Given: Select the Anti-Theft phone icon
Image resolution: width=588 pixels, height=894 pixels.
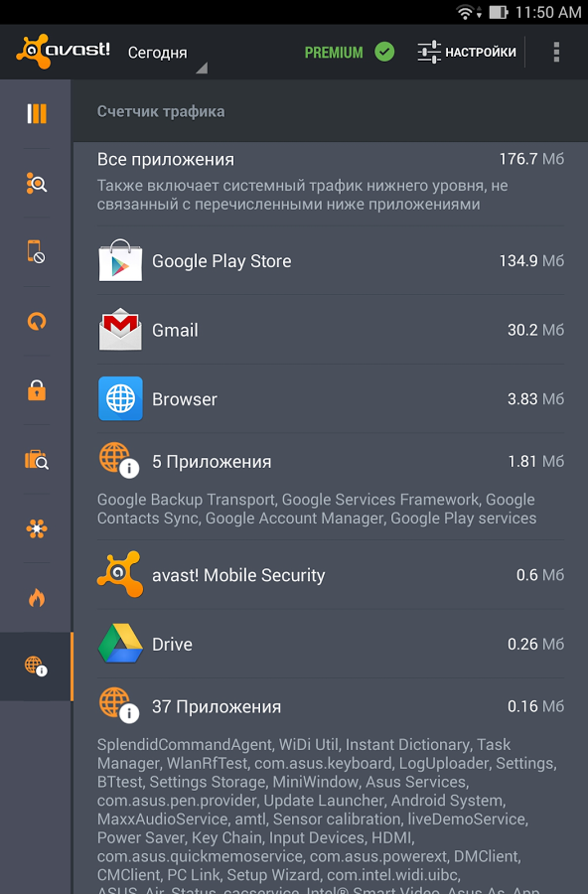Looking at the screenshot, I should [36, 252].
